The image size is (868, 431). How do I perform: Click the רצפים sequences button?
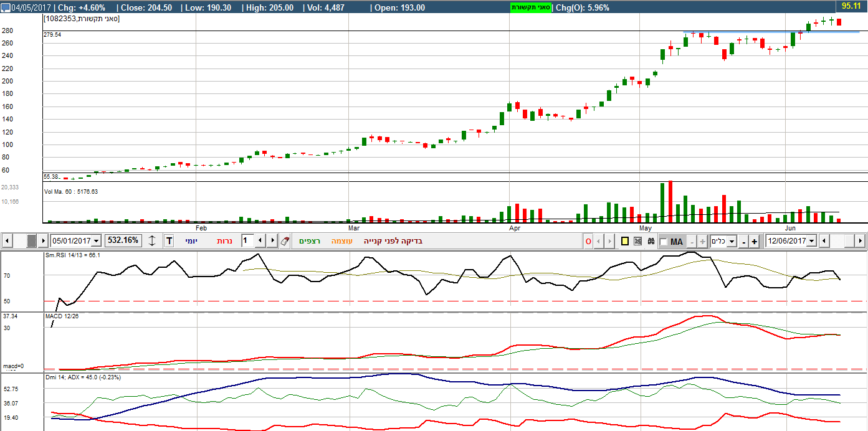(309, 241)
